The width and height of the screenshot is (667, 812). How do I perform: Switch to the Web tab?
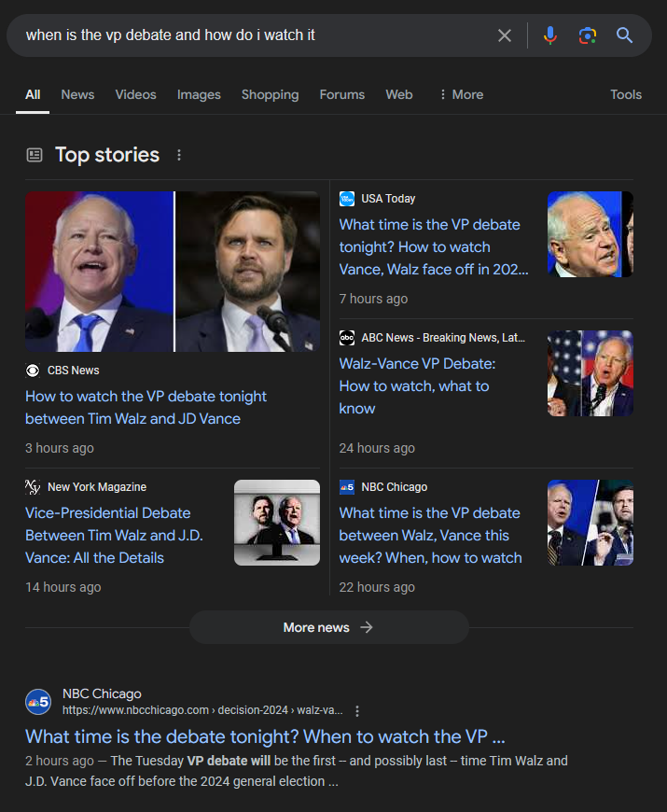399,95
